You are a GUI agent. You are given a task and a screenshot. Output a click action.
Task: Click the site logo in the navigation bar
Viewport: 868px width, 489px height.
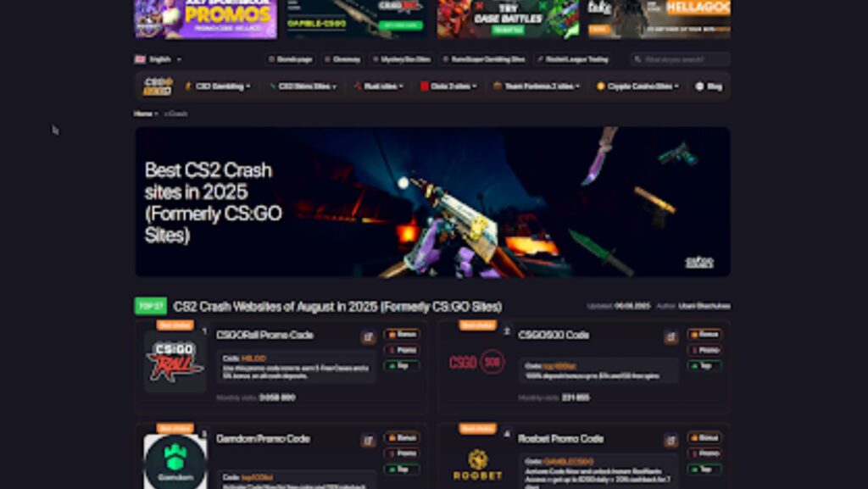[x=158, y=86]
